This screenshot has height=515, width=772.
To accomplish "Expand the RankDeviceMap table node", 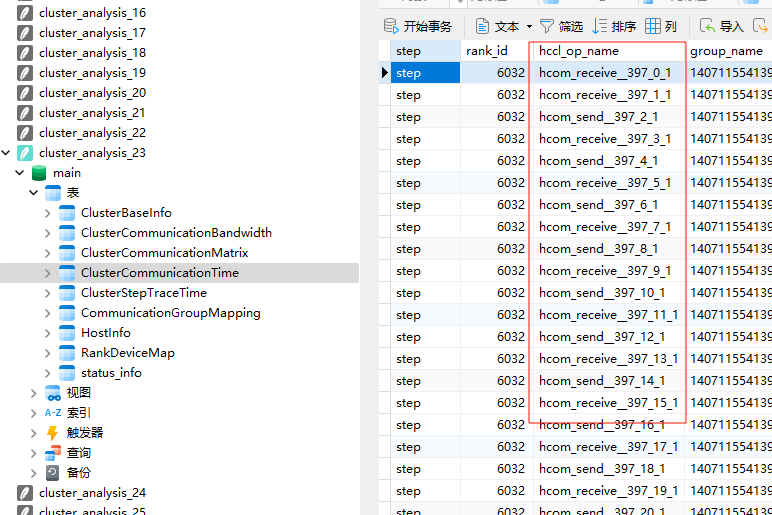I will point(47,353).
